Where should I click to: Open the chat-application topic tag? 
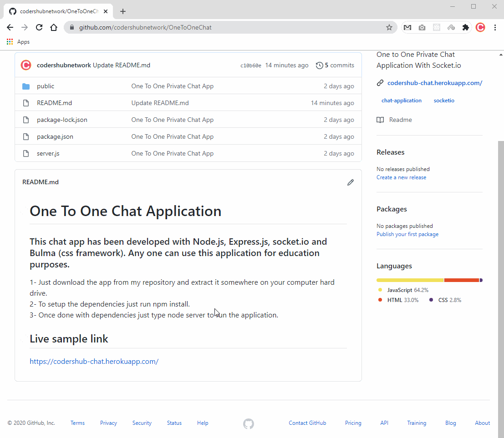pos(402,101)
